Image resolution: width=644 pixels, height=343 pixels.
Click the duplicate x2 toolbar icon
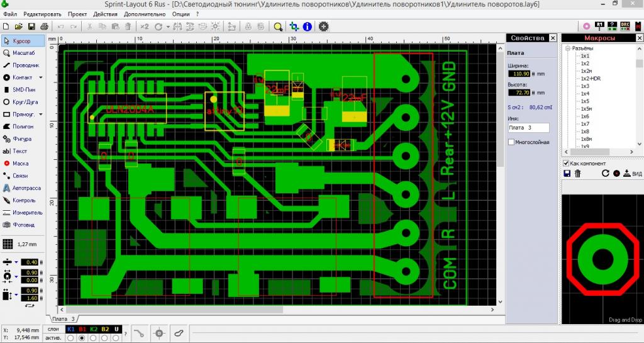click(x=144, y=26)
